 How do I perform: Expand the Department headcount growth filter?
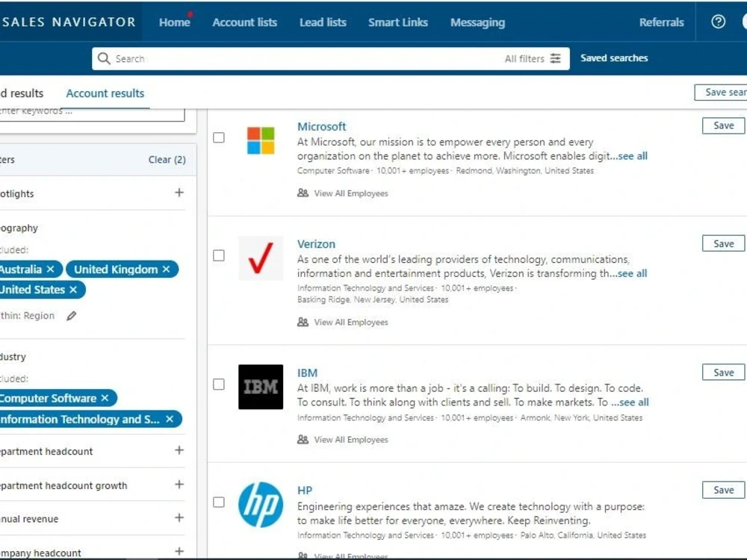[x=179, y=485]
